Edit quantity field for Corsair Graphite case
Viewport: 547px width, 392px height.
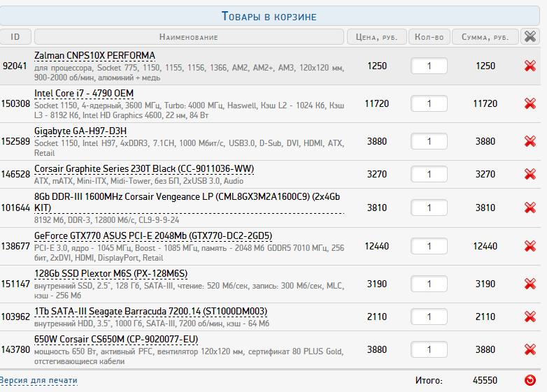pos(429,174)
